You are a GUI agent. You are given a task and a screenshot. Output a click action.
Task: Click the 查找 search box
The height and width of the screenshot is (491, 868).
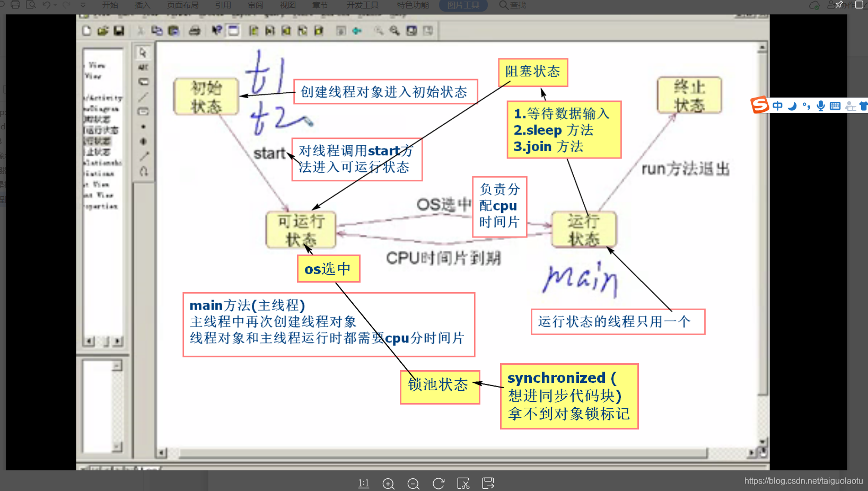click(513, 5)
